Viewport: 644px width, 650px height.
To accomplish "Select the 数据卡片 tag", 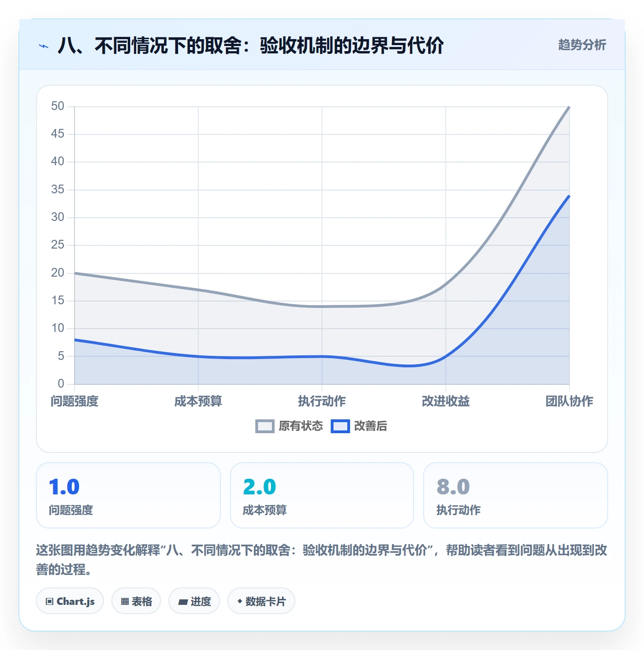I will tap(261, 601).
